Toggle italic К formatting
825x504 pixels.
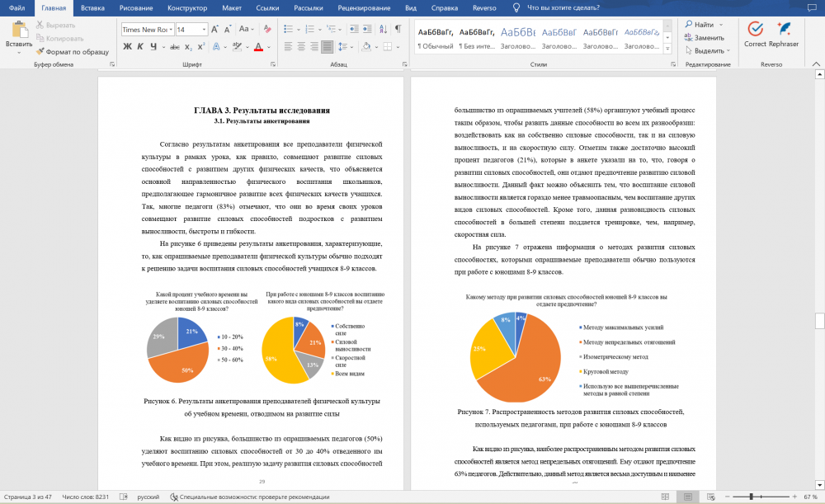140,47
